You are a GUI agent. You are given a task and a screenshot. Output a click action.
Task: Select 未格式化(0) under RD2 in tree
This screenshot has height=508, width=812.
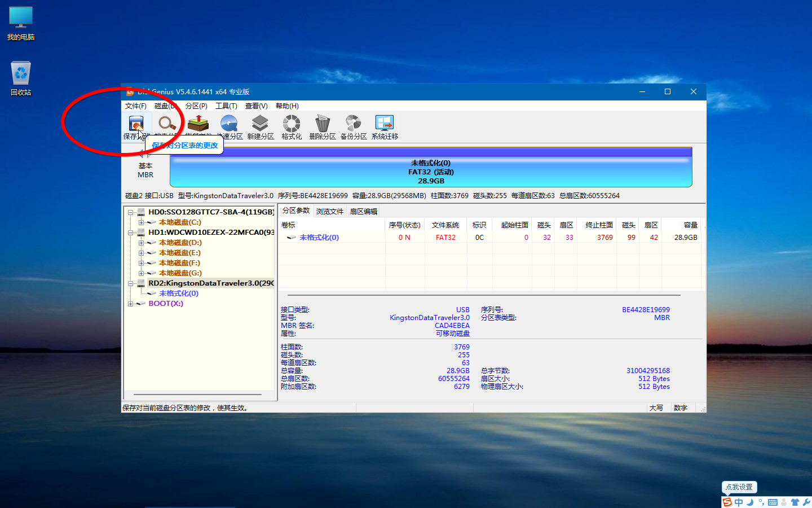coord(179,294)
